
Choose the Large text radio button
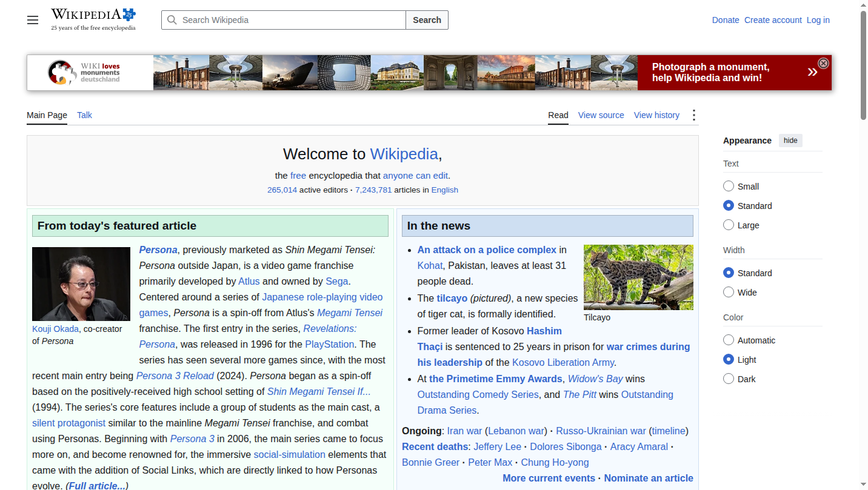coord(729,225)
